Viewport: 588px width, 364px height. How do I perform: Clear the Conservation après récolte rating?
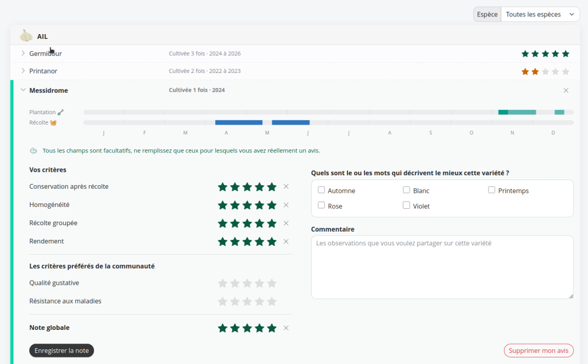coord(286,186)
